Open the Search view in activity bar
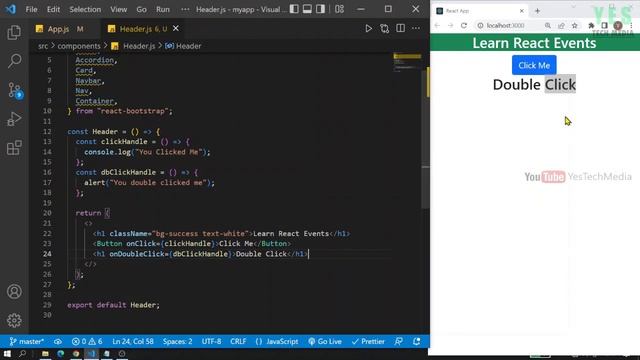 pos(14,61)
